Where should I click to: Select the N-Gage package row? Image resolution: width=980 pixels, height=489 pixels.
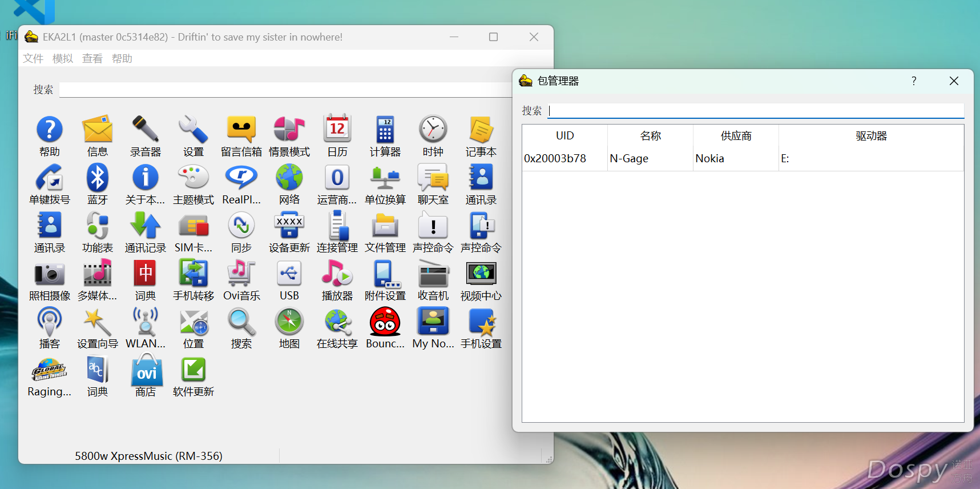tap(743, 159)
